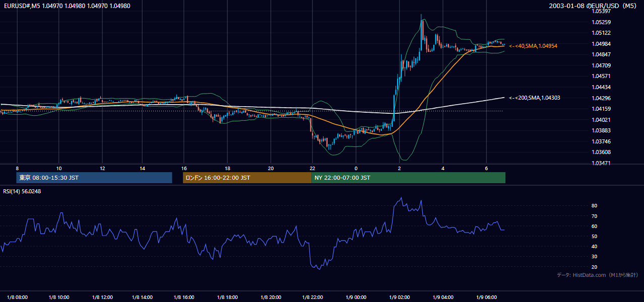This screenshot has width=644, height=302.
Task: Click hour label 12 under the candle chart
Action: [x=102, y=168]
